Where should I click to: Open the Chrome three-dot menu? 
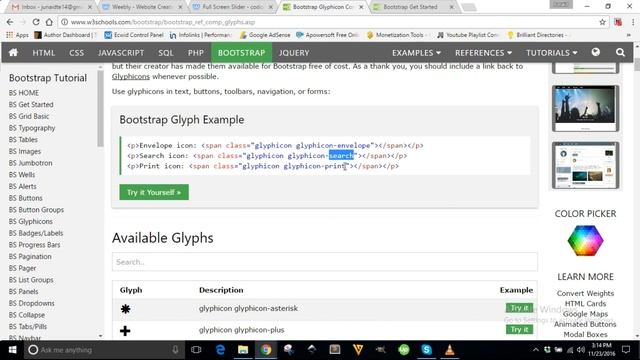click(x=633, y=22)
